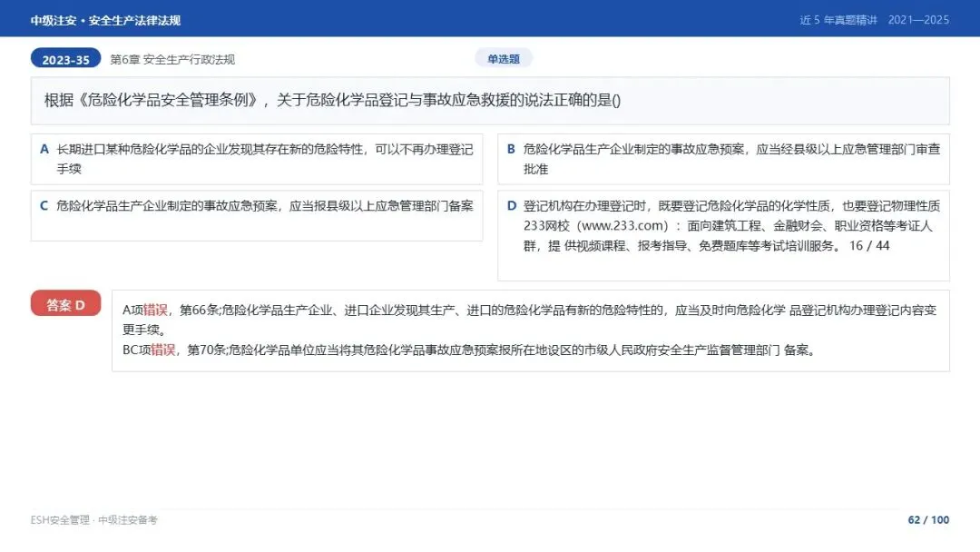980x552 pixels.
Task: Click the header title 中级注安・安全生产法律法规
Action: pos(105,20)
